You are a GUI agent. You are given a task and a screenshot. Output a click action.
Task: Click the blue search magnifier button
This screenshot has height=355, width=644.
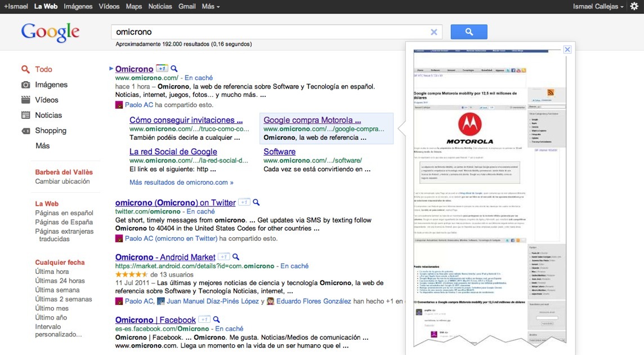(x=468, y=32)
